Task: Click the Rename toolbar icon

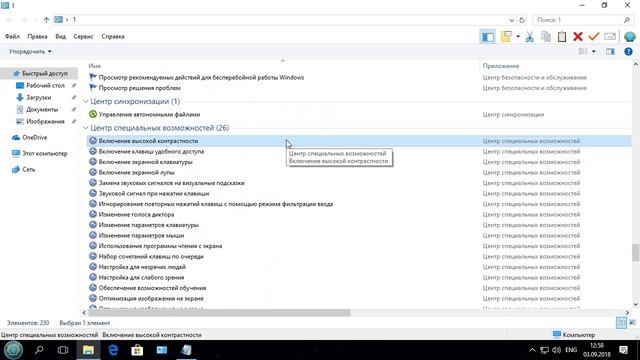Action: click(610, 37)
